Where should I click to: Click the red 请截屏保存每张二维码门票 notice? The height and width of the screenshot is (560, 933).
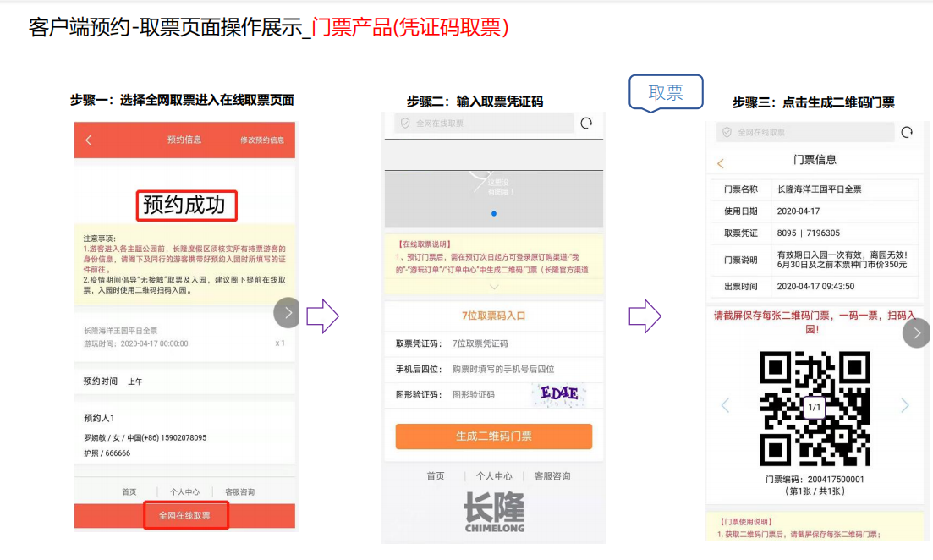(815, 322)
